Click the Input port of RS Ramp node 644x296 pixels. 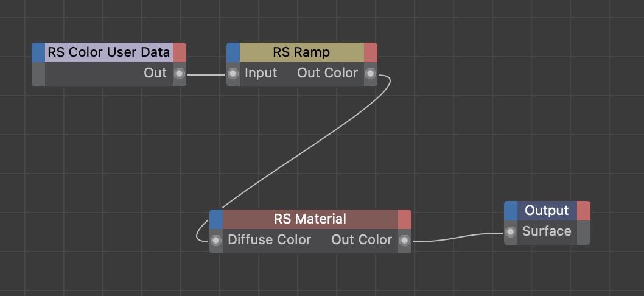[x=233, y=74]
